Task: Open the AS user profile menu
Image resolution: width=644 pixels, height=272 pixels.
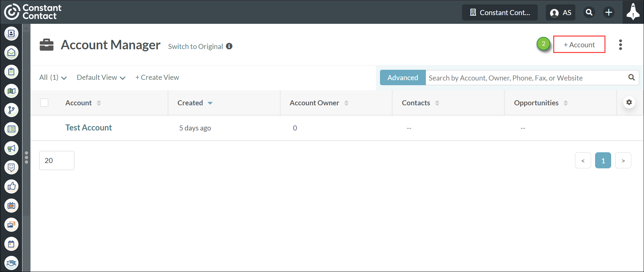Action: [x=561, y=12]
